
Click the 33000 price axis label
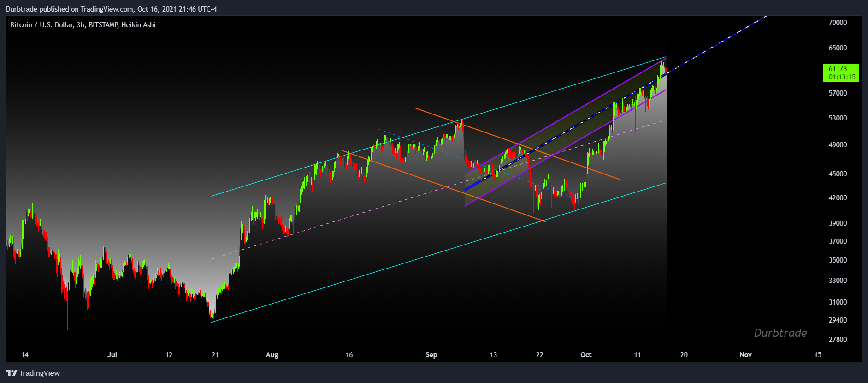pos(838,280)
